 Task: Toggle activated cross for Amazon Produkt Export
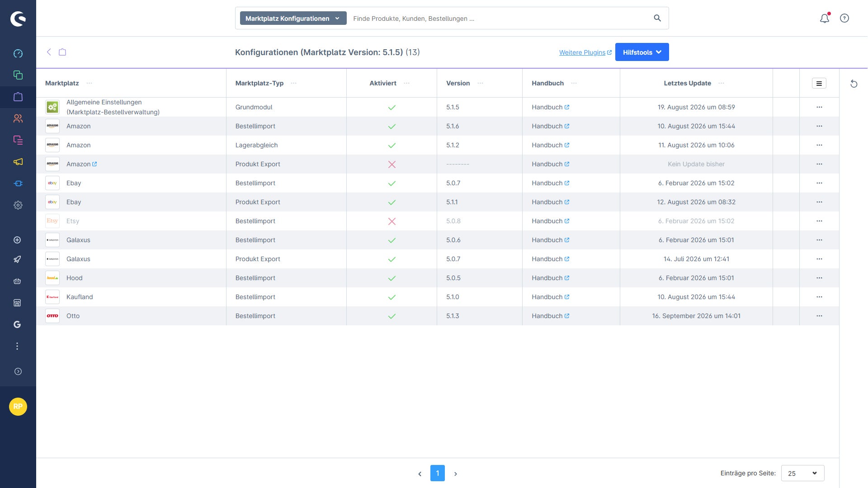(x=392, y=164)
